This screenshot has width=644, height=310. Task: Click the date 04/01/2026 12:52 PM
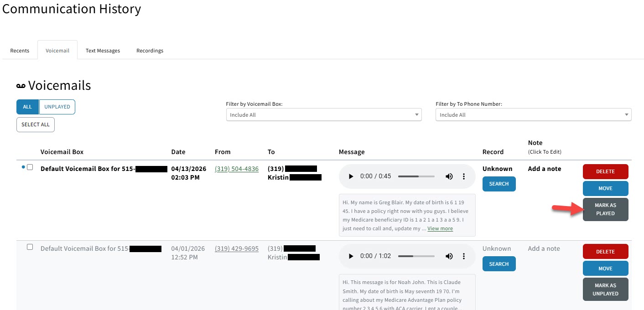[x=188, y=253]
